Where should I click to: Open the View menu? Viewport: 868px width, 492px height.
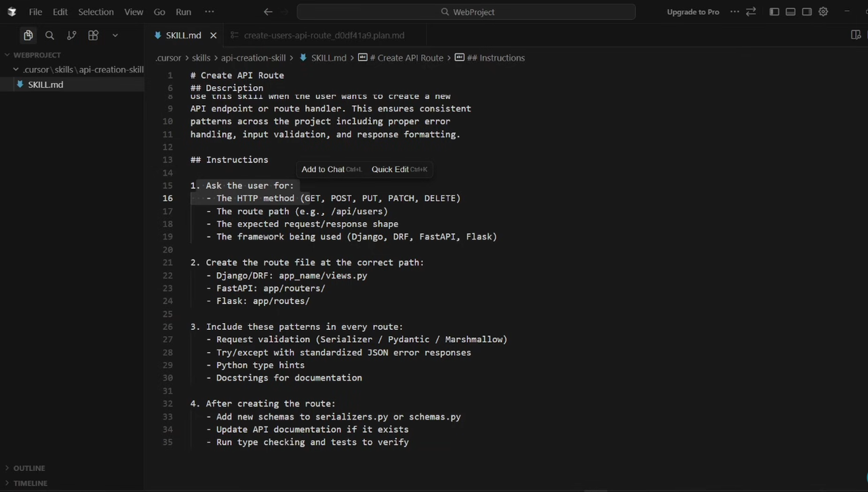point(134,12)
